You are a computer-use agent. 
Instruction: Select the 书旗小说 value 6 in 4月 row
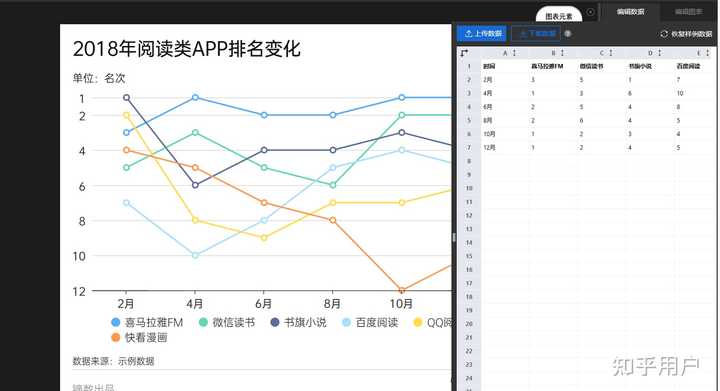coord(650,93)
